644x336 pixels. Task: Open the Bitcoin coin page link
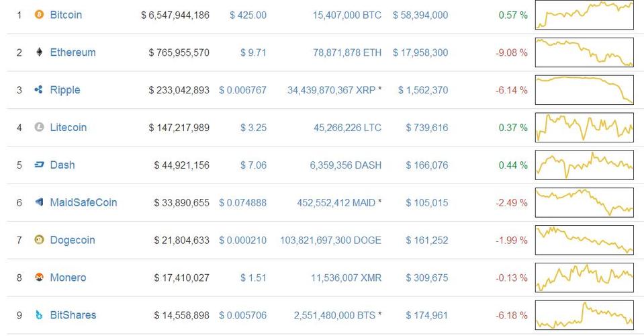[x=66, y=15]
